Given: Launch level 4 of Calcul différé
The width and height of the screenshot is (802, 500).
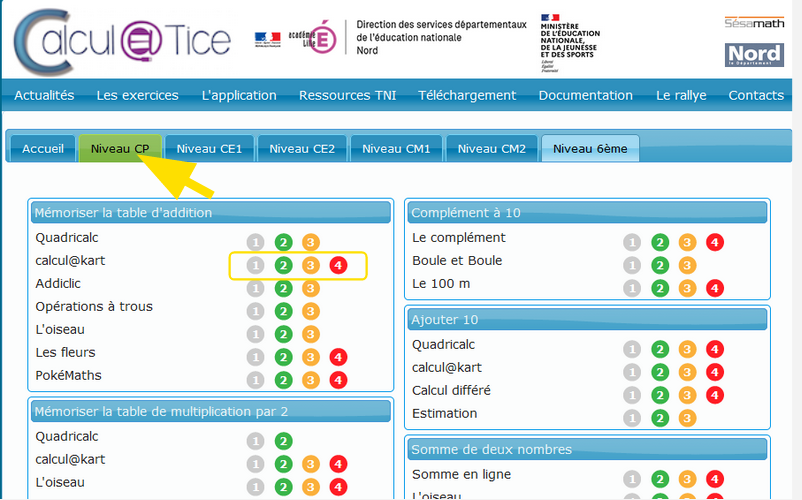Looking at the screenshot, I should 715,395.
